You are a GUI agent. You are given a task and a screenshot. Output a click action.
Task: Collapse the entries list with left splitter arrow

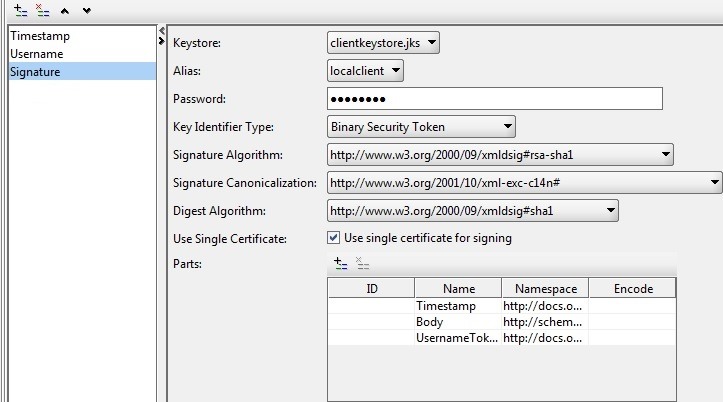[162, 30]
